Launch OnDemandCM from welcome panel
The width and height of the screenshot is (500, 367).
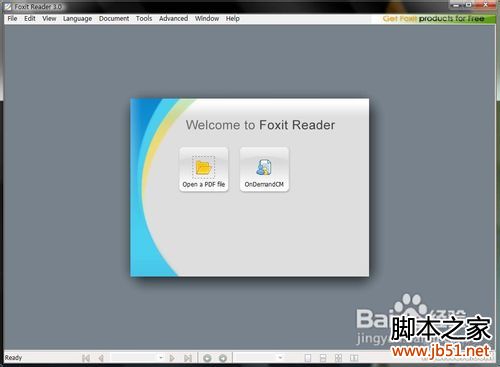tap(264, 169)
